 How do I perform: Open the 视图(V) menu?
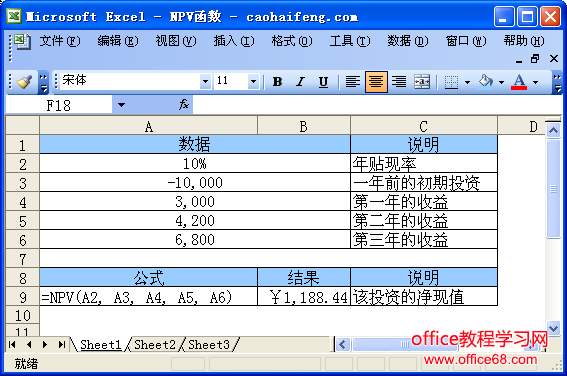click(176, 41)
